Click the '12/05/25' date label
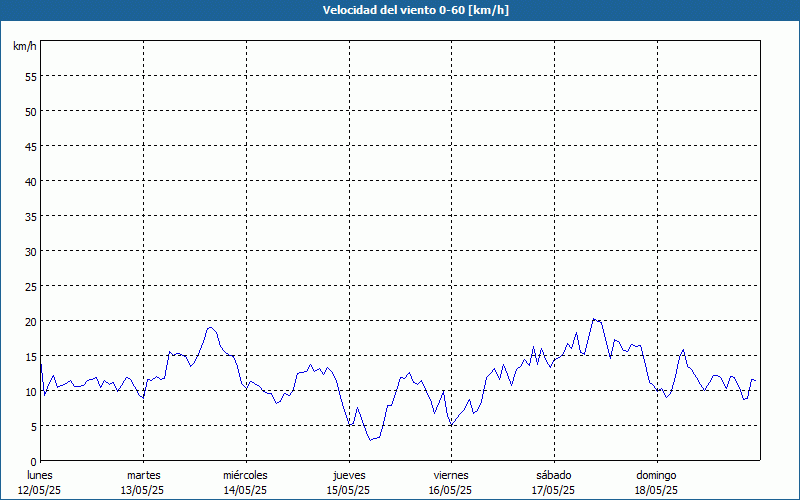800x500 pixels. click(39, 490)
